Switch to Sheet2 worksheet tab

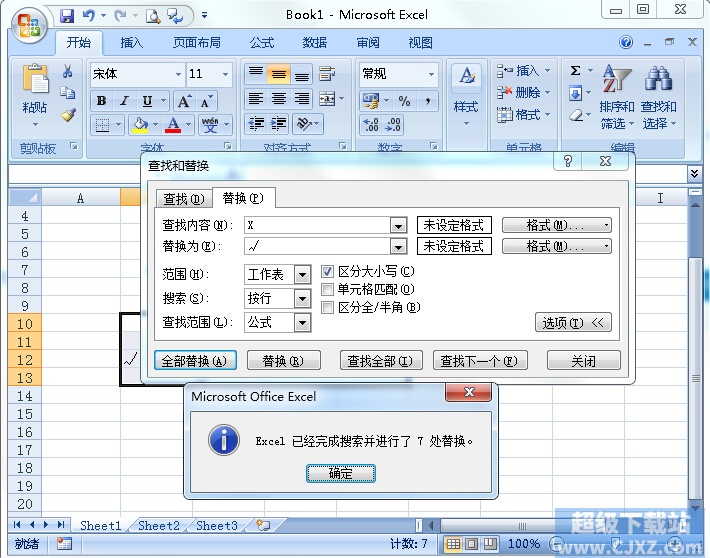[159, 525]
